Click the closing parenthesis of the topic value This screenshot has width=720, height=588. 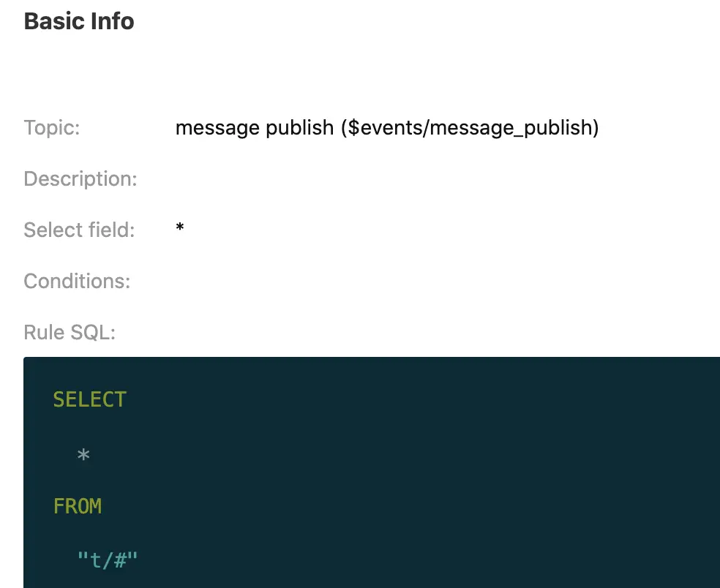coord(596,128)
